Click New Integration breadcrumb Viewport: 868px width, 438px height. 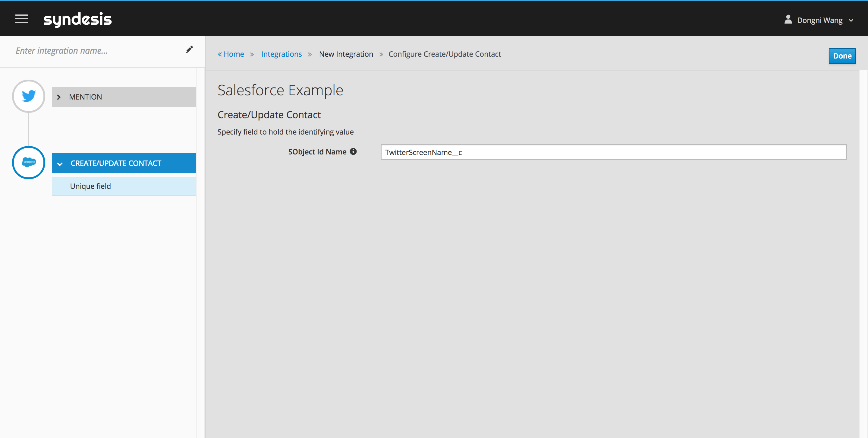(346, 54)
